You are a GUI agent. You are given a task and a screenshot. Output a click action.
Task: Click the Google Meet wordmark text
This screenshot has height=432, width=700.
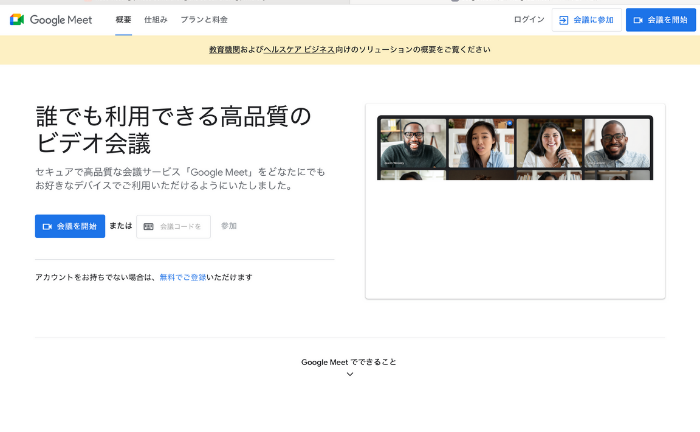pos(61,20)
